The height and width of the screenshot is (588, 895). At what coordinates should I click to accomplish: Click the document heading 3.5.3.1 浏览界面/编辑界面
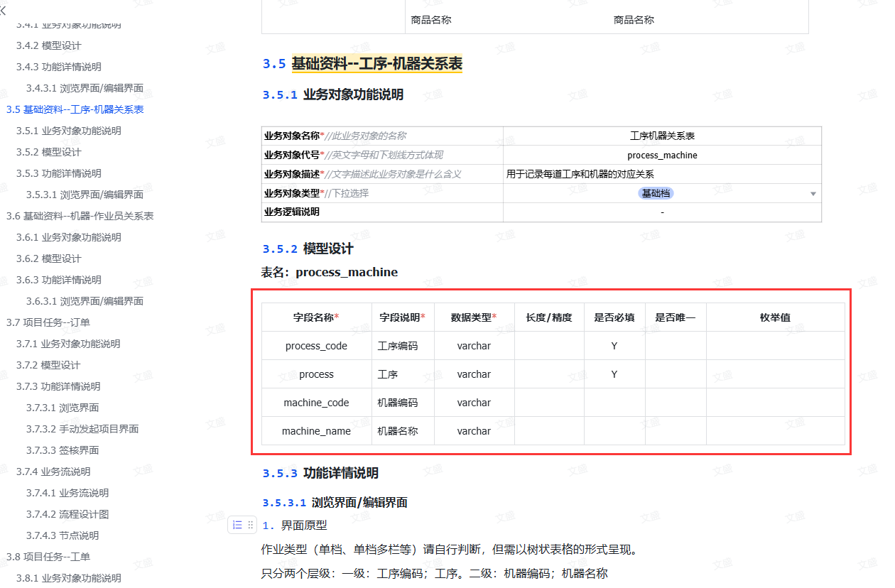pyautogui.click(x=335, y=502)
